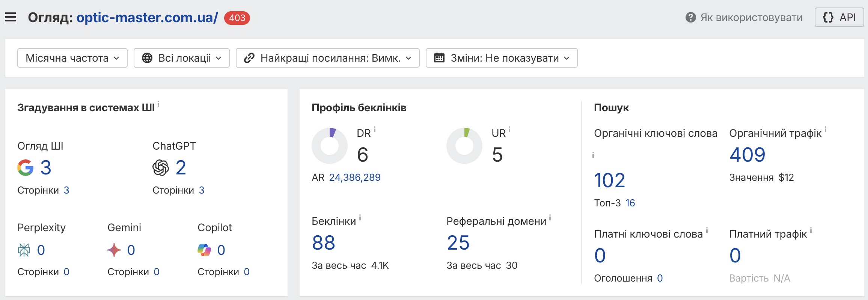Open the optic-master.com.ua/ link
The width and height of the screenshot is (868, 300).
pos(147,18)
